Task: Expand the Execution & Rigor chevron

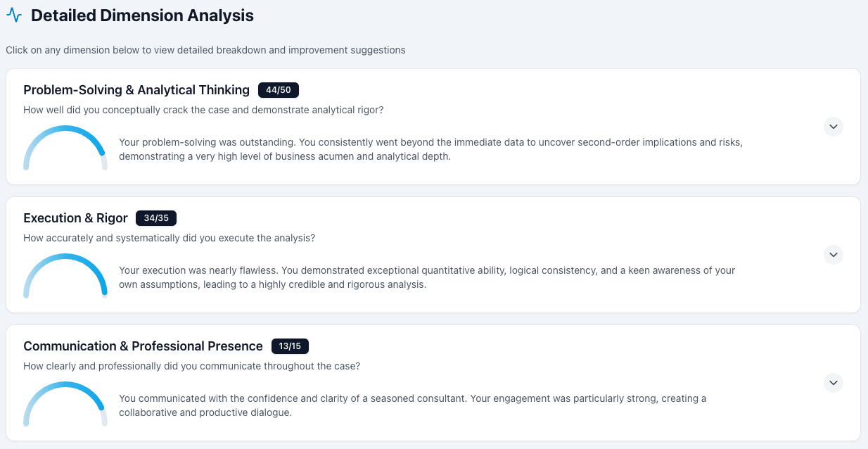Action: point(833,255)
